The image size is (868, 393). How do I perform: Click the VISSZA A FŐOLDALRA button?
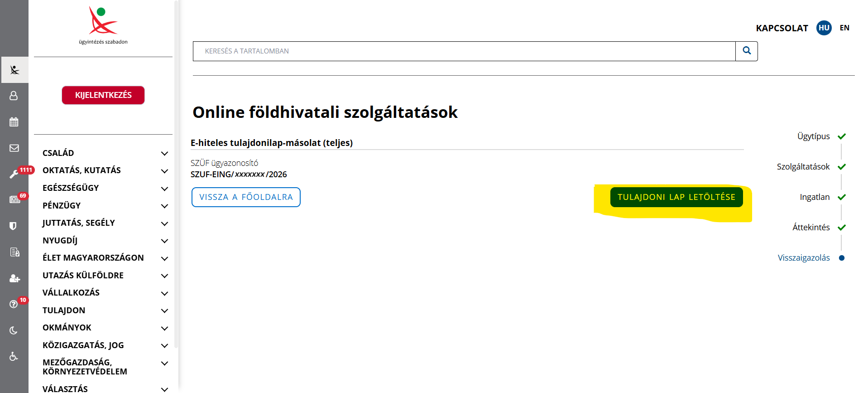(246, 197)
